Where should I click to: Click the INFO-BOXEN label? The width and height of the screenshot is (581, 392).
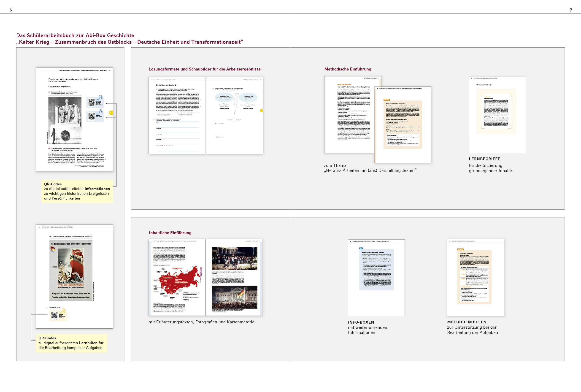point(361,322)
